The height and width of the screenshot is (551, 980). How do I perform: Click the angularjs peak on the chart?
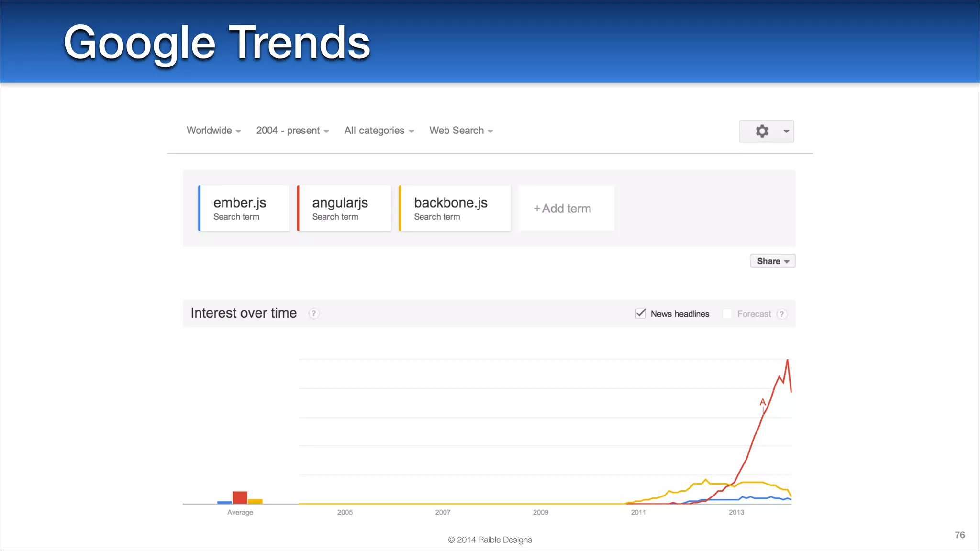pos(787,360)
